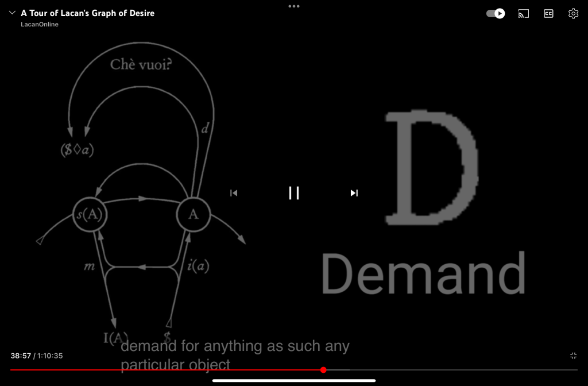This screenshot has height=386, width=588.
Task: Pause the video playback
Action: (294, 193)
